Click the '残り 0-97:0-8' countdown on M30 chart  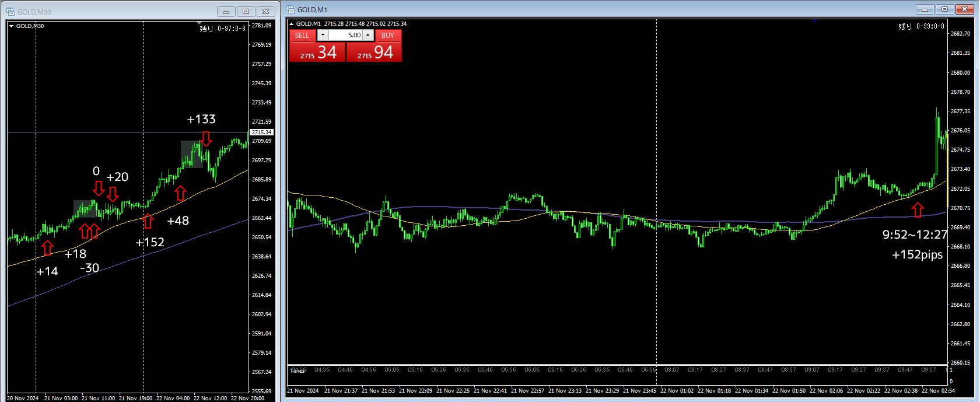(x=223, y=28)
